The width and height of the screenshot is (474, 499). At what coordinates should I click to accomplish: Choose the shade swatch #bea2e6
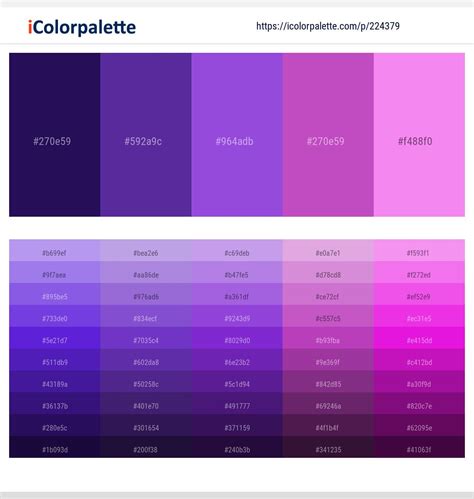146,250
